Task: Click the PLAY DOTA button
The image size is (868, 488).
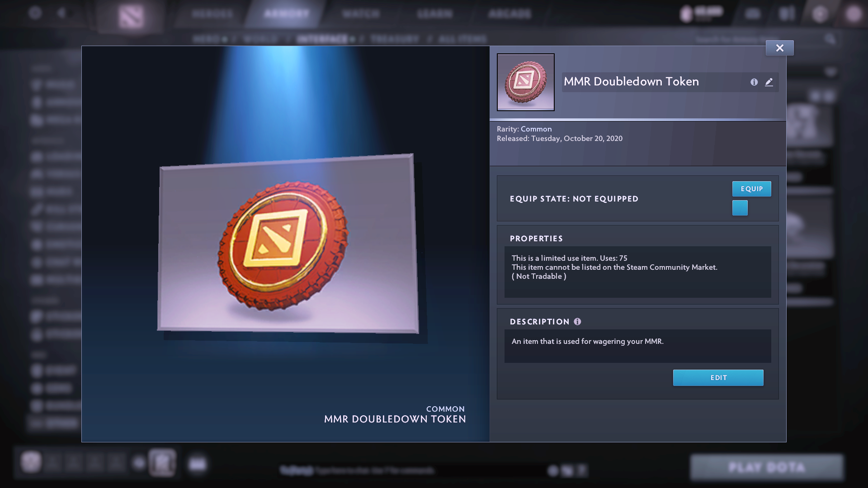Action: (767, 467)
